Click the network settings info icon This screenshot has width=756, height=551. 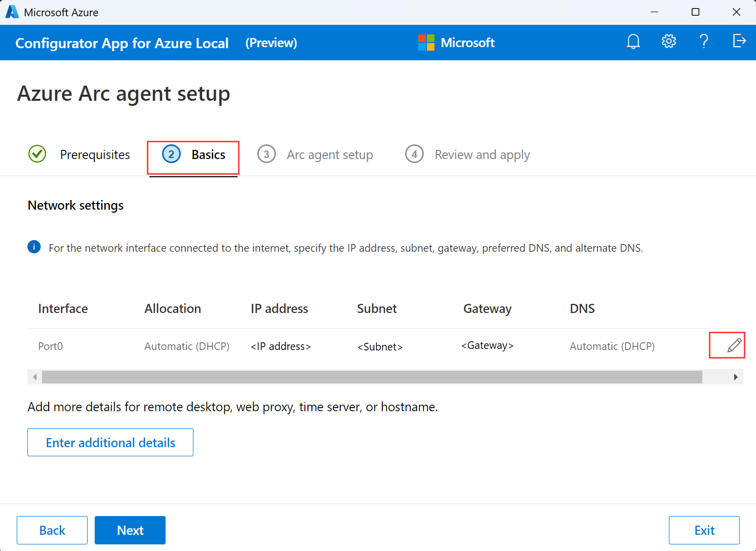(33, 247)
